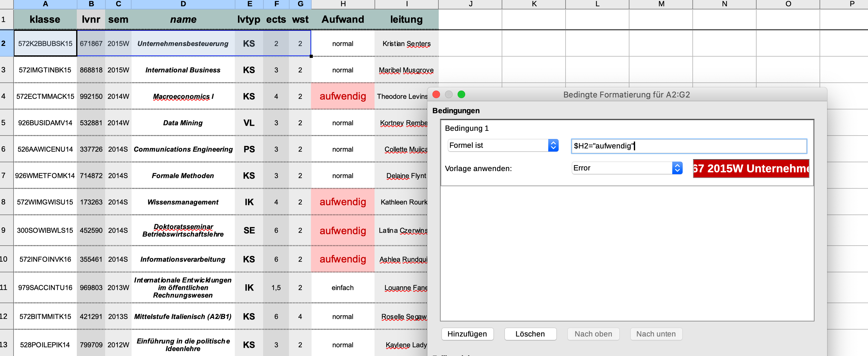The width and height of the screenshot is (868, 356).
Task: Select column K header
Action: (x=533, y=4)
